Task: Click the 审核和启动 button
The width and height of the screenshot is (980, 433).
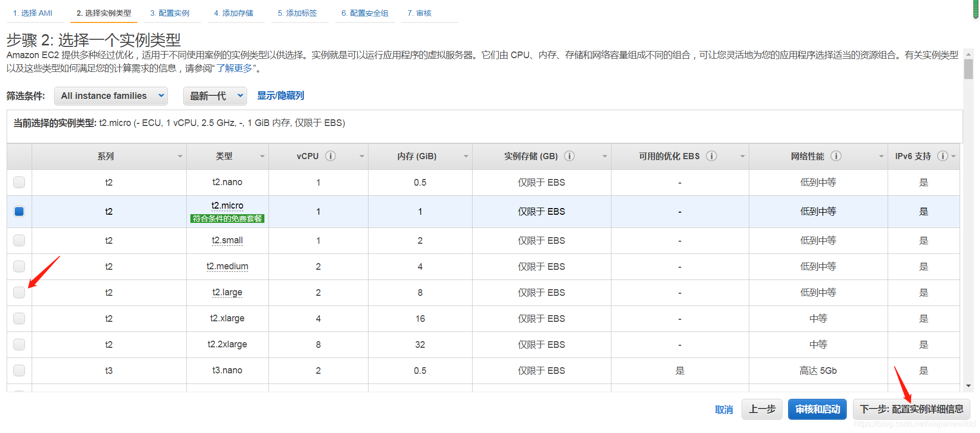Action: (817, 409)
